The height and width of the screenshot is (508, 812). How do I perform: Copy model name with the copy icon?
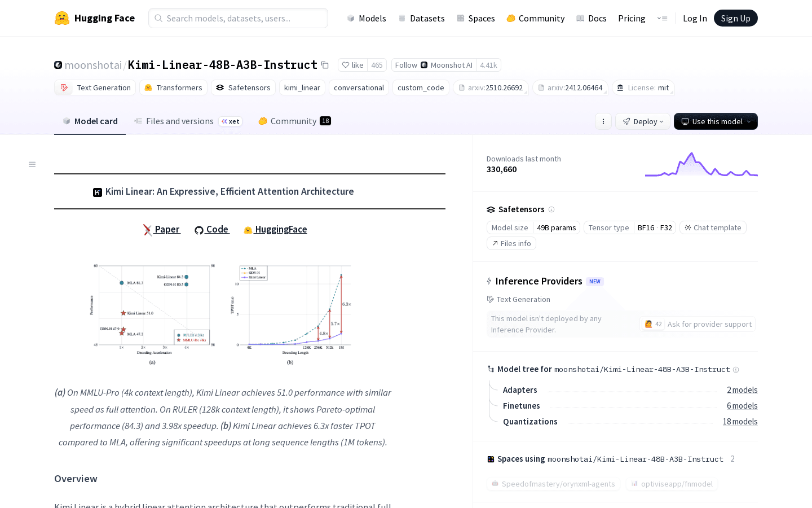click(x=325, y=65)
